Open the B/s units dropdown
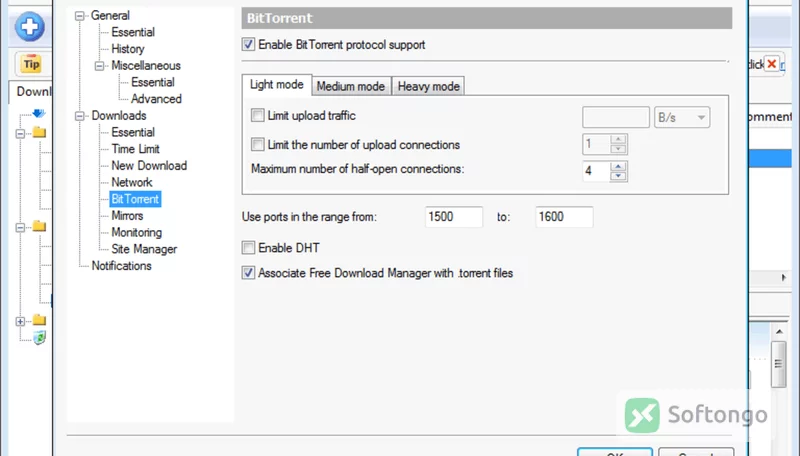Viewport: 800px width, 456px height. coord(682,117)
